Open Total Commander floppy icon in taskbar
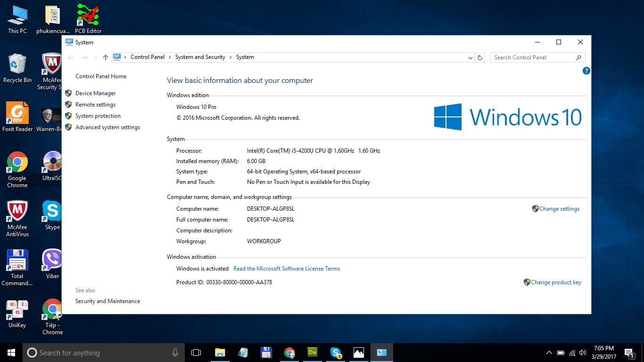Image resolution: width=644 pixels, height=362 pixels. click(x=266, y=353)
